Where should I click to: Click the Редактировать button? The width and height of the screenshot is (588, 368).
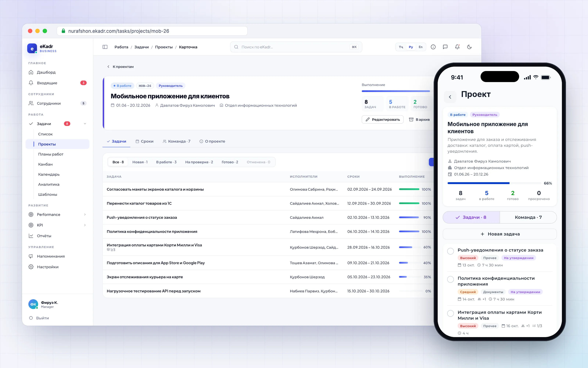(383, 119)
